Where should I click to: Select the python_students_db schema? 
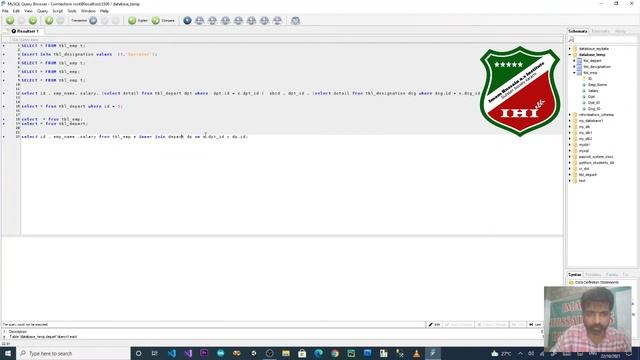point(596,162)
